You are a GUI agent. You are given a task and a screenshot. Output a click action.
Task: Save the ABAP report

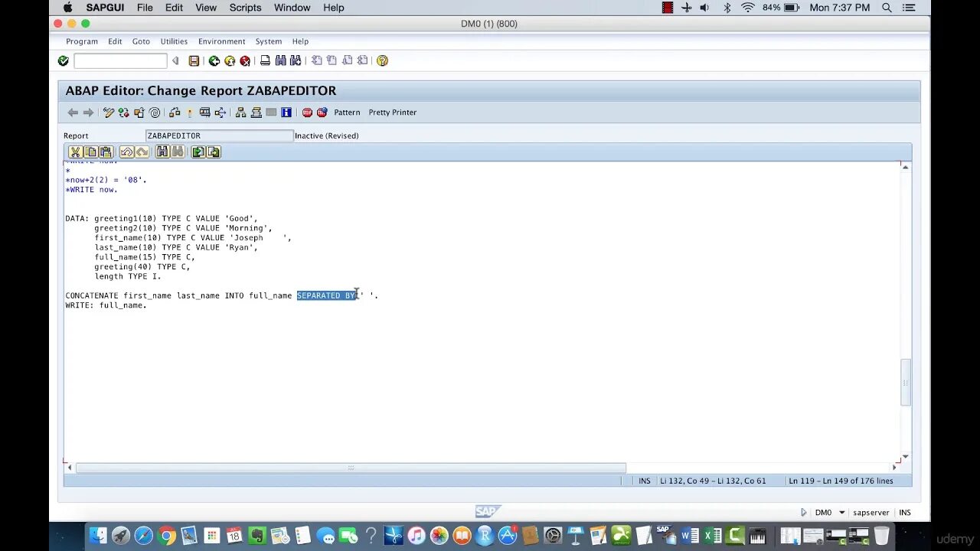point(194,61)
